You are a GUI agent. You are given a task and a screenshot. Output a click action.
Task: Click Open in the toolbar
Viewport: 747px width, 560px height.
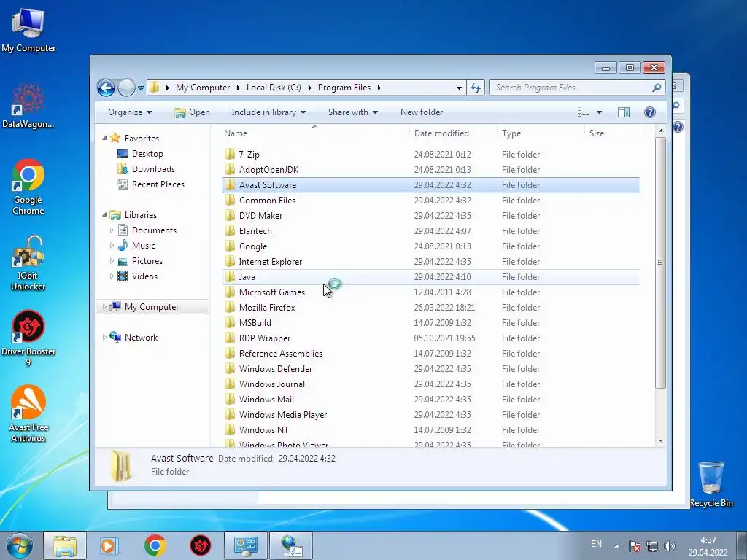tap(192, 112)
